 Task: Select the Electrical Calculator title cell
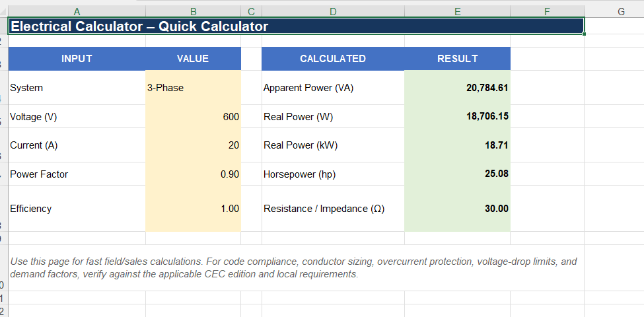296,26
